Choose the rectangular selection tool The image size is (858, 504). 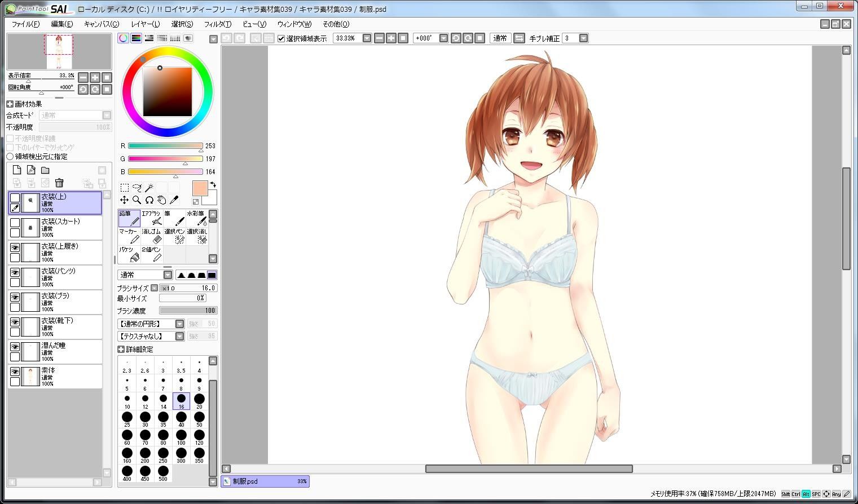[125, 187]
